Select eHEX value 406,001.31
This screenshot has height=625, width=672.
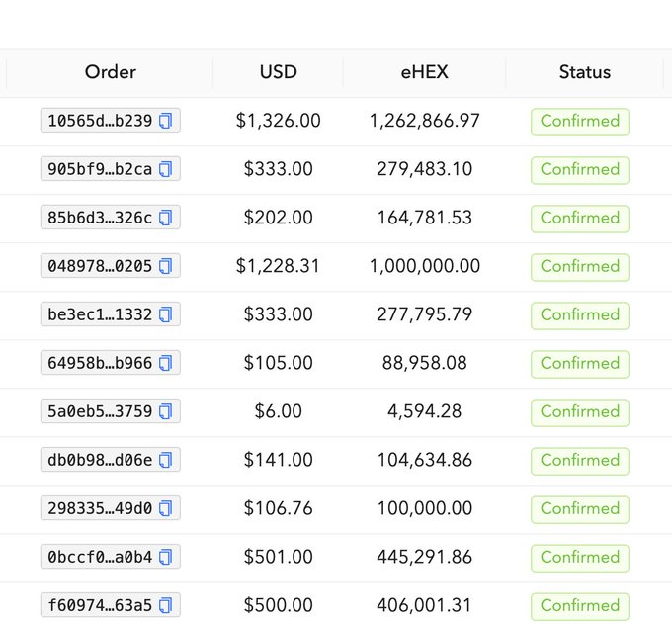[424, 605]
